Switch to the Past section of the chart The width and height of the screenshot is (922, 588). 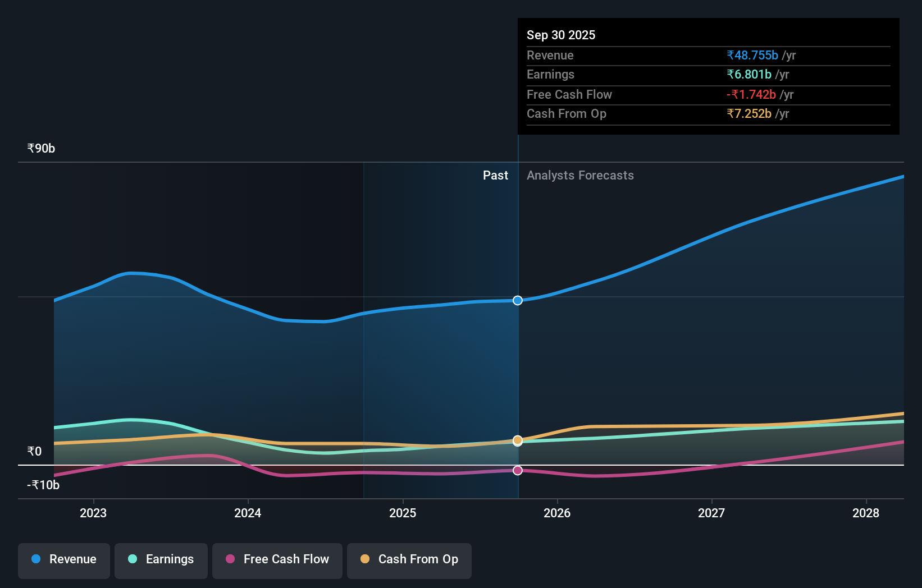pos(495,175)
